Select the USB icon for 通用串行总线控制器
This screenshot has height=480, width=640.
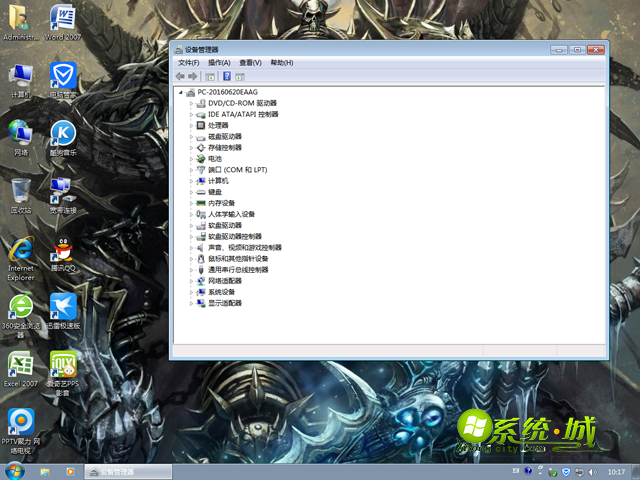coord(201,270)
